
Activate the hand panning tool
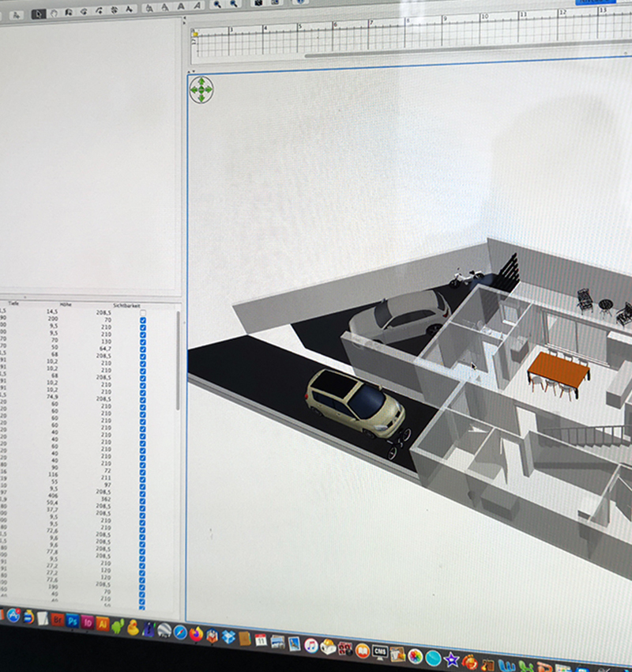[x=54, y=10]
